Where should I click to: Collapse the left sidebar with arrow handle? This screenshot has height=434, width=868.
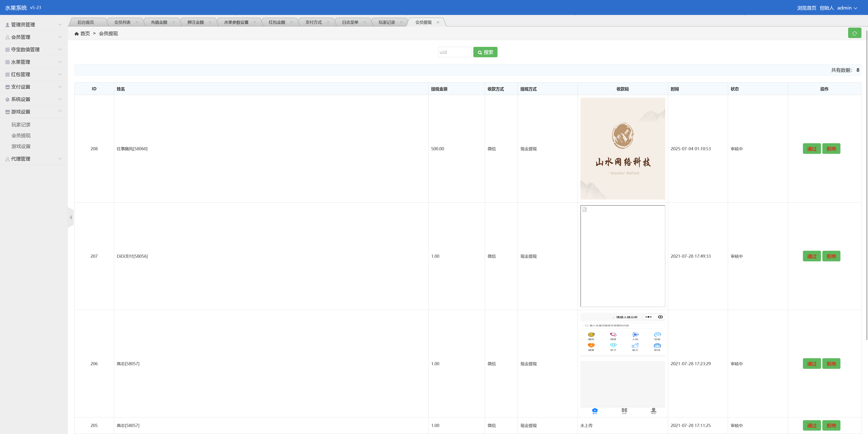(71, 217)
